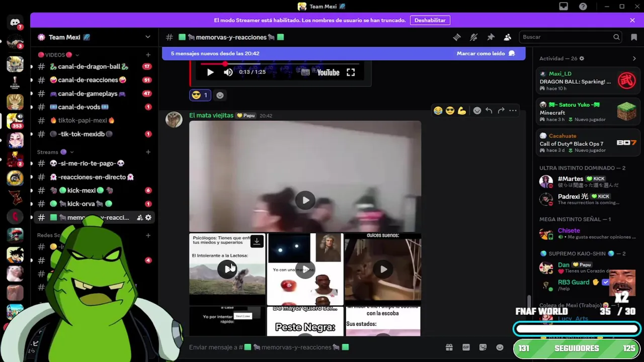
Task: Play the dulces sueños video thumbnail
Action: [x=383, y=269]
